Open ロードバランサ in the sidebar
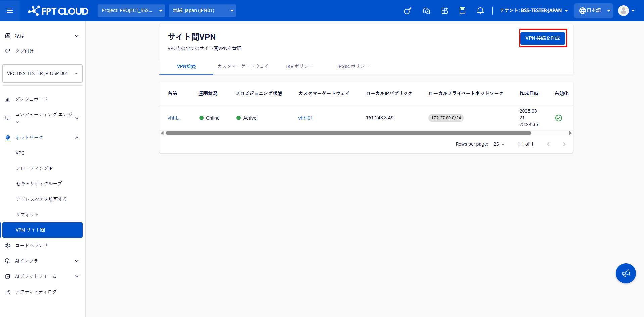 pos(42,246)
